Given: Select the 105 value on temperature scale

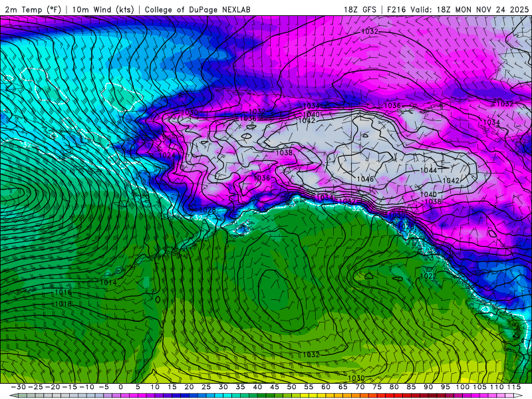Looking at the screenshot, I should (x=479, y=387).
